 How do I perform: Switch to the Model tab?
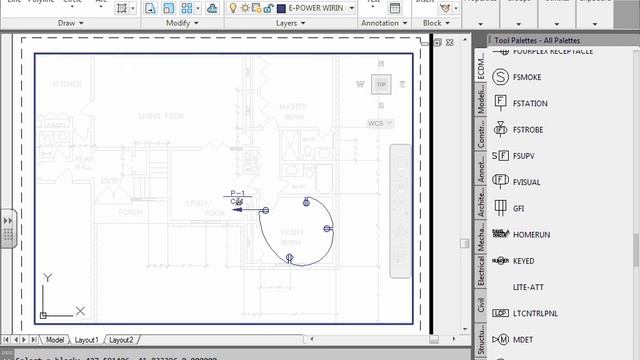pyautogui.click(x=55, y=340)
